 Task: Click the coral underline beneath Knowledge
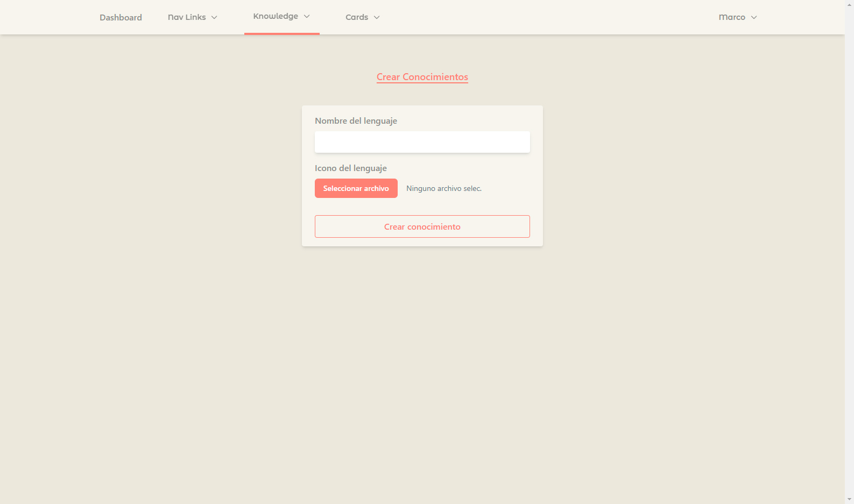click(x=281, y=33)
